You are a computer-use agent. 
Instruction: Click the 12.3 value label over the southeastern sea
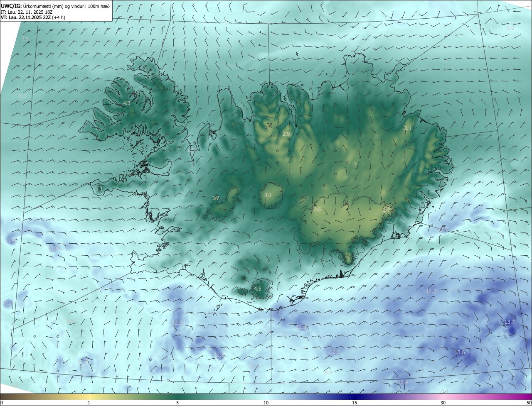431,291
